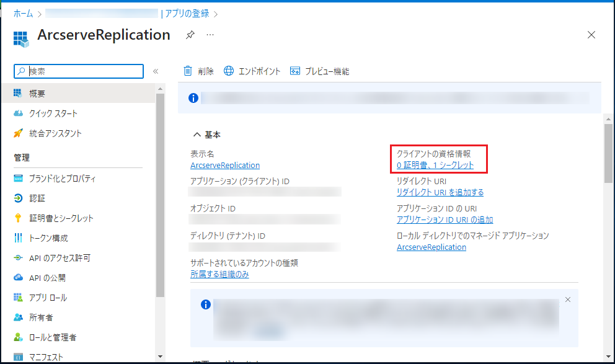615x364 pixels.
Task: Collapse the 基本 section chevron
Action: tap(197, 135)
